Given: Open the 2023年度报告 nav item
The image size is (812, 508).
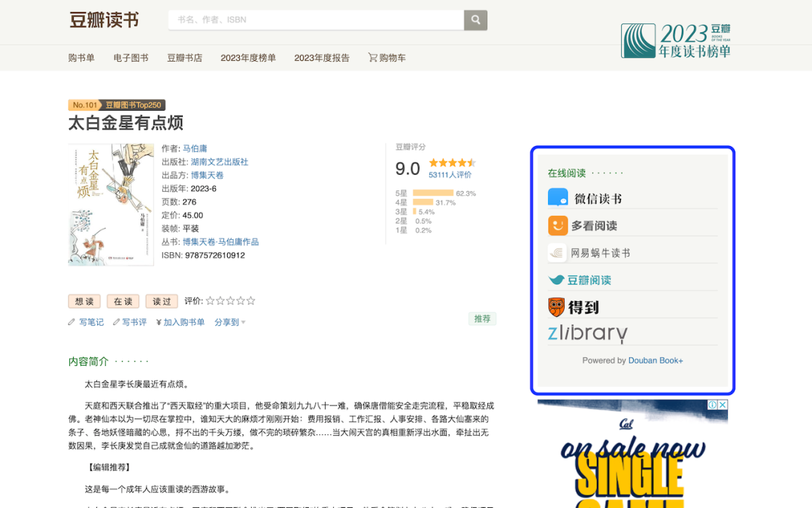Looking at the screenshot, I should coord(322,57).
